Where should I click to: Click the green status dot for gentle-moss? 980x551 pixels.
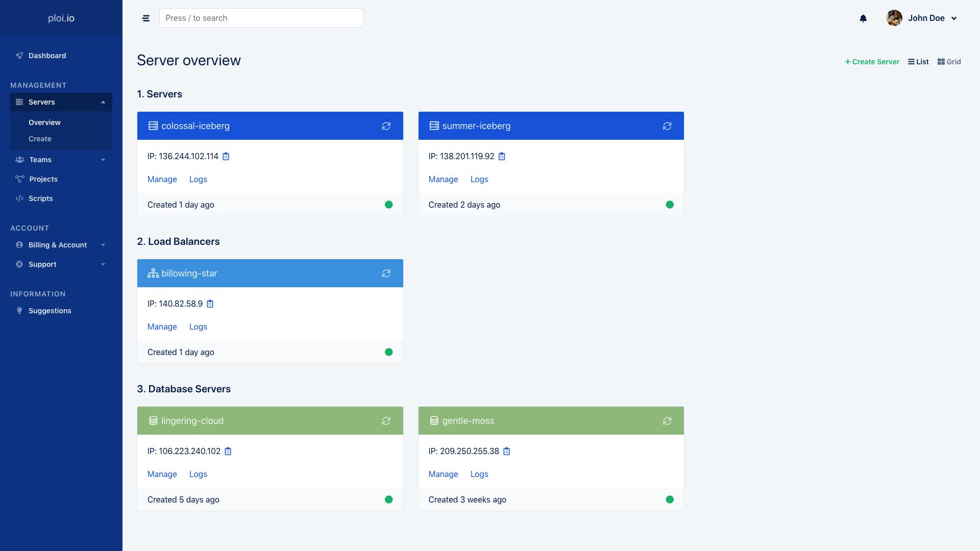click(670, 499)
